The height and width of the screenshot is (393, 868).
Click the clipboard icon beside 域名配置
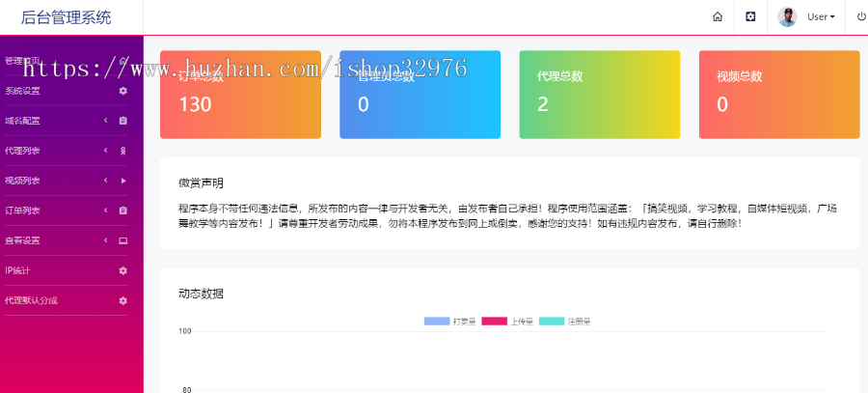point(122,121)
